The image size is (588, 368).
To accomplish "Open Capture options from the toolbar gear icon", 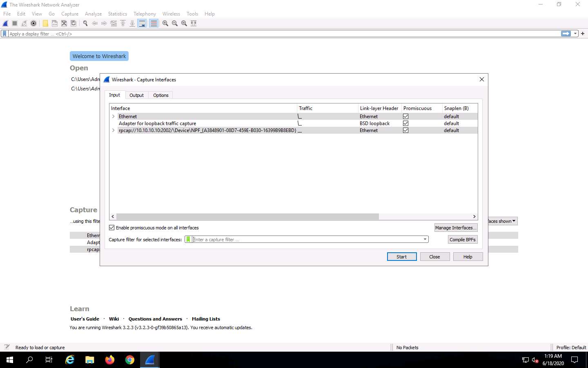I will coord(33,23).
